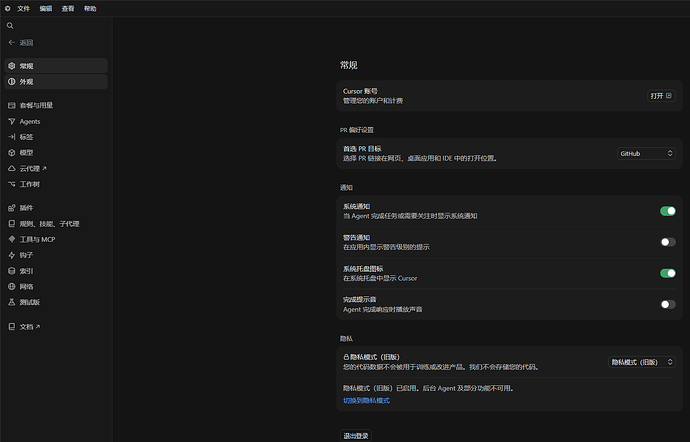This screenshot has height=442, width=690.
Task: Select the 常规 gear icon in sidebar
Action: coord(12,66)
